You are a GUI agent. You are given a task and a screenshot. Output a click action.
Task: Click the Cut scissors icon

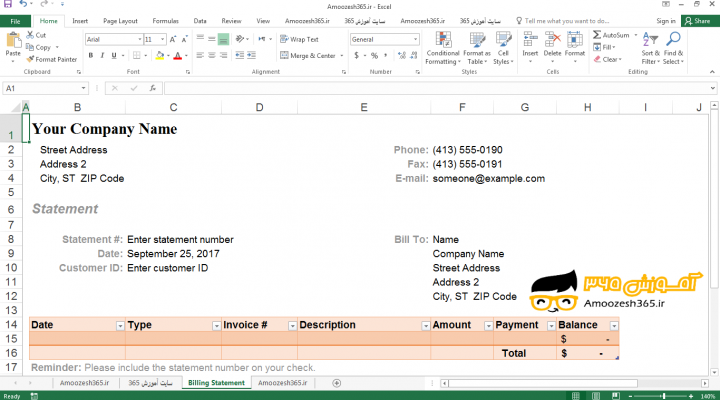click(x=30, y=35)
